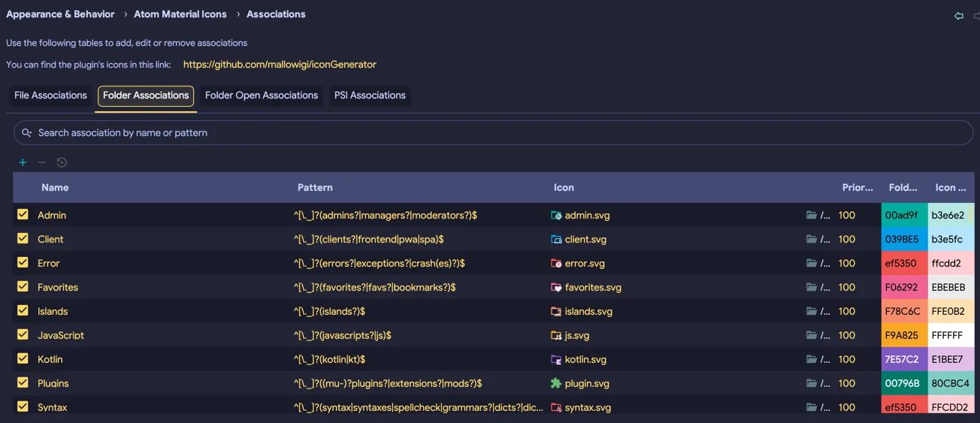This screenshot has height=423, width=980.
Task: Uncheck the Admin association checkbox
Action: (23, 214)
